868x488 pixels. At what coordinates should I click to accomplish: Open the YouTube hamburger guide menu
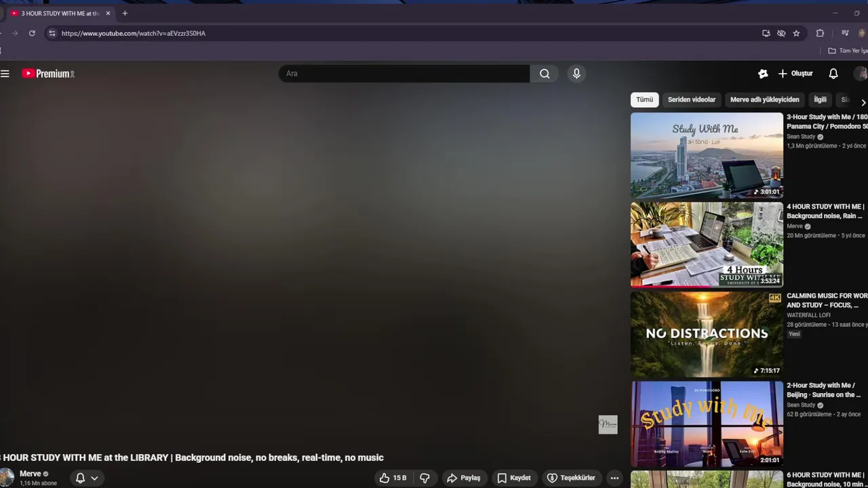pyautogui.click(x=5, y=74)
